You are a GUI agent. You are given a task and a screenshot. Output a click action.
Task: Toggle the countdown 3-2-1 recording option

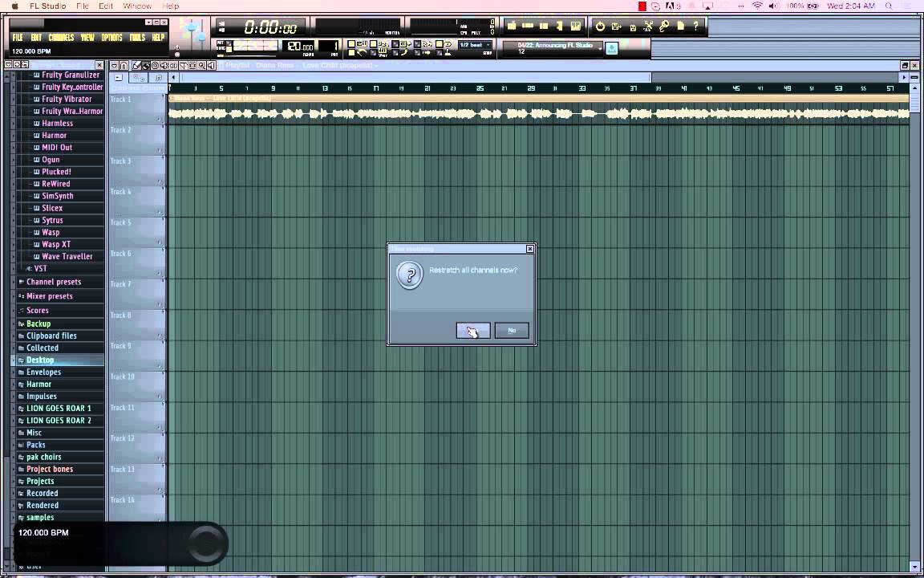(x=374, y=43)
